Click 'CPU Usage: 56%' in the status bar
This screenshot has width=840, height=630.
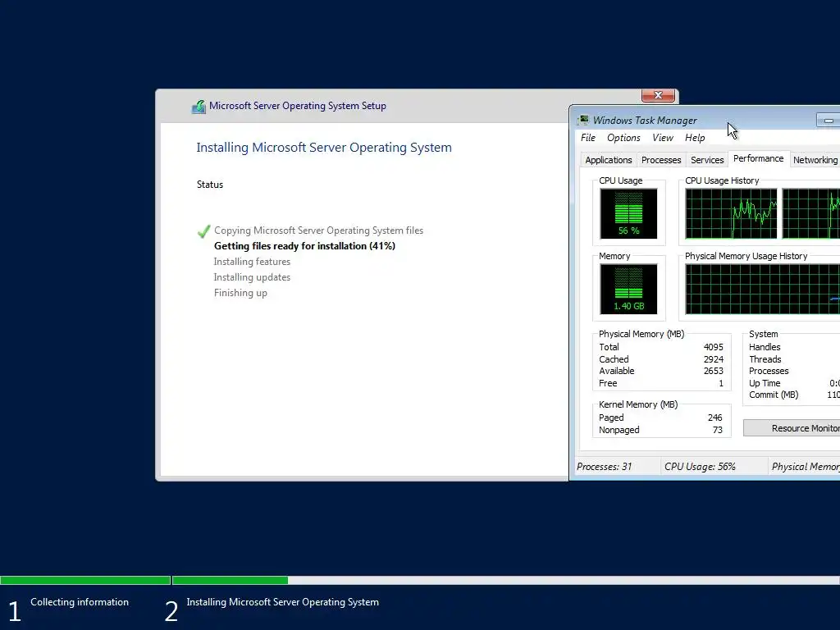pos(700,467)
